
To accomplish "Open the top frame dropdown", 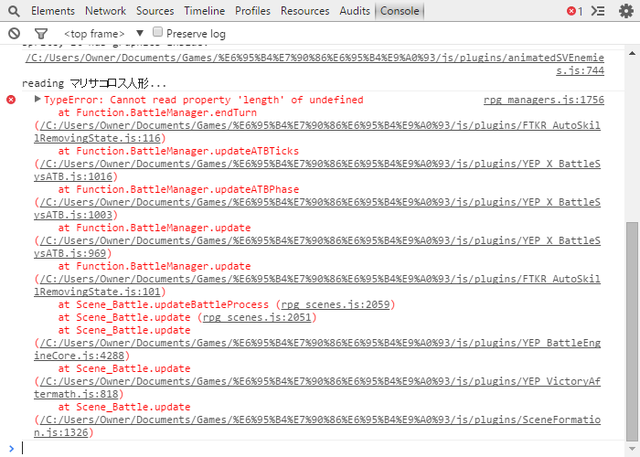I will click(x=104, y=33).
